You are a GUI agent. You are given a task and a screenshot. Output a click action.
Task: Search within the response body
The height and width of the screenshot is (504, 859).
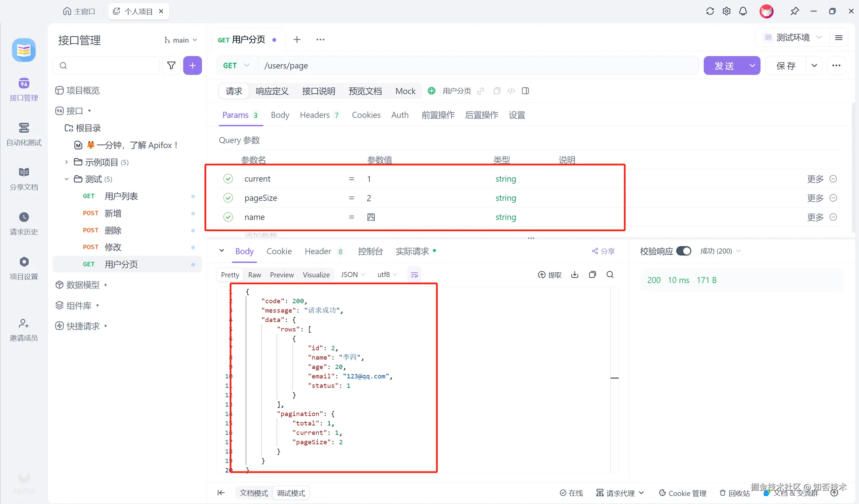click(x=610, y=274)
